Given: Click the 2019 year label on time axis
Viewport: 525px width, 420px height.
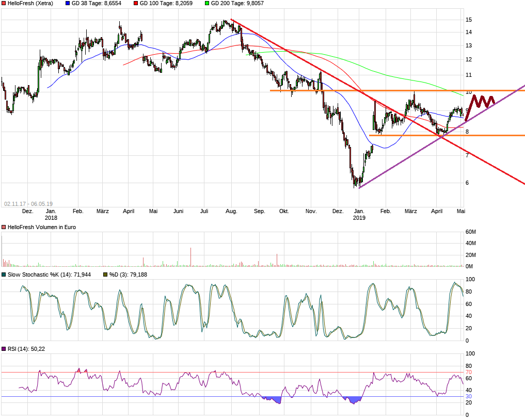Looking at the screenshot, I should (359, 218).
